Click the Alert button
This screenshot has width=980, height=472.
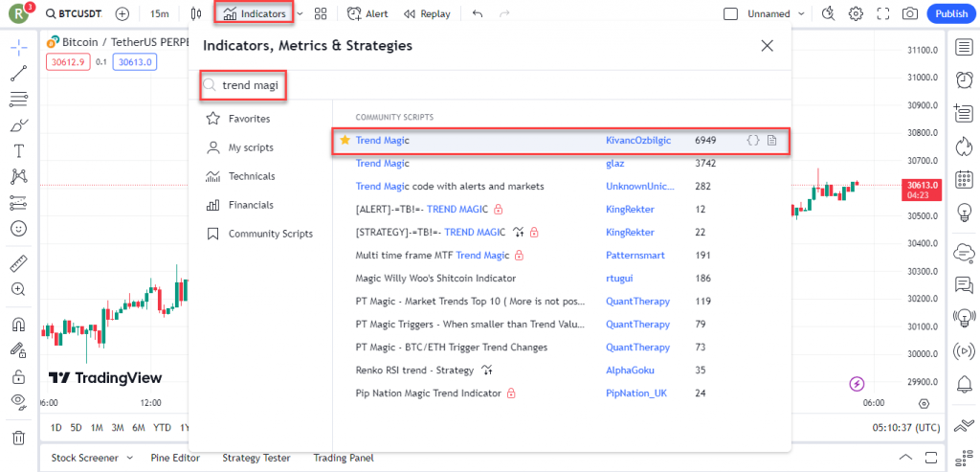(367, 13)
